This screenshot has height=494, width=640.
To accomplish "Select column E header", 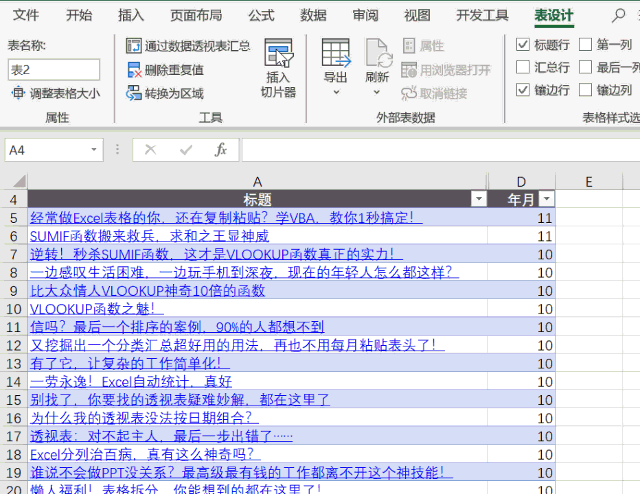I will (589, 181).
